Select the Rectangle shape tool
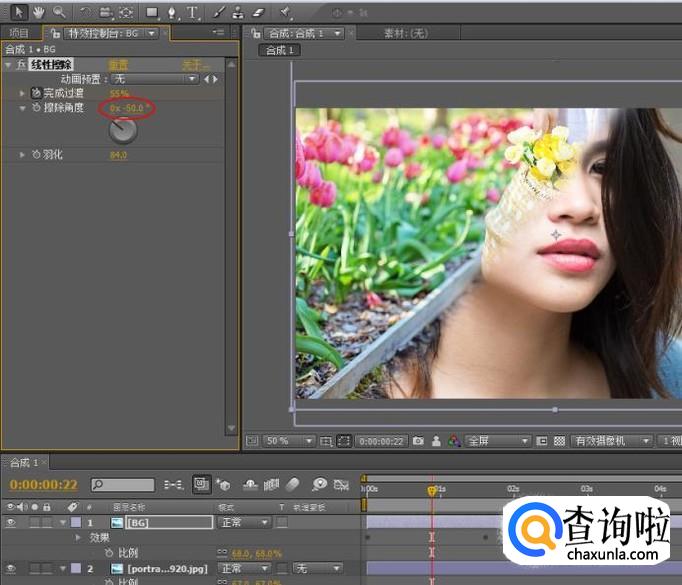 [152, 12]
